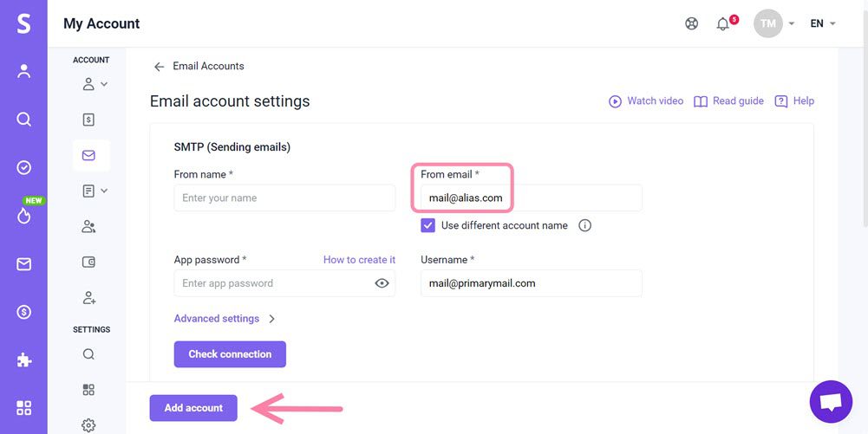Viewport: 868px width, 434px height.
Task: Expand the profile item in account sidebar
Action: [94, 84]
